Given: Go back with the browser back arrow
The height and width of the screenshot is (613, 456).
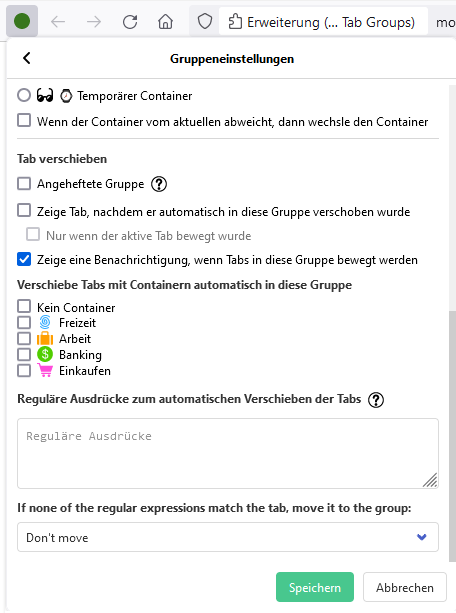Looking at the screenshot, I should [58, 22].
